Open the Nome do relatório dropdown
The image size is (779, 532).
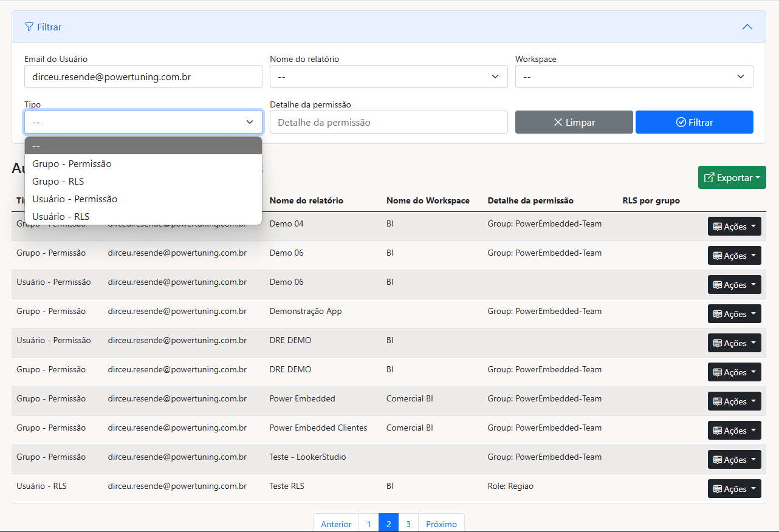388,77
